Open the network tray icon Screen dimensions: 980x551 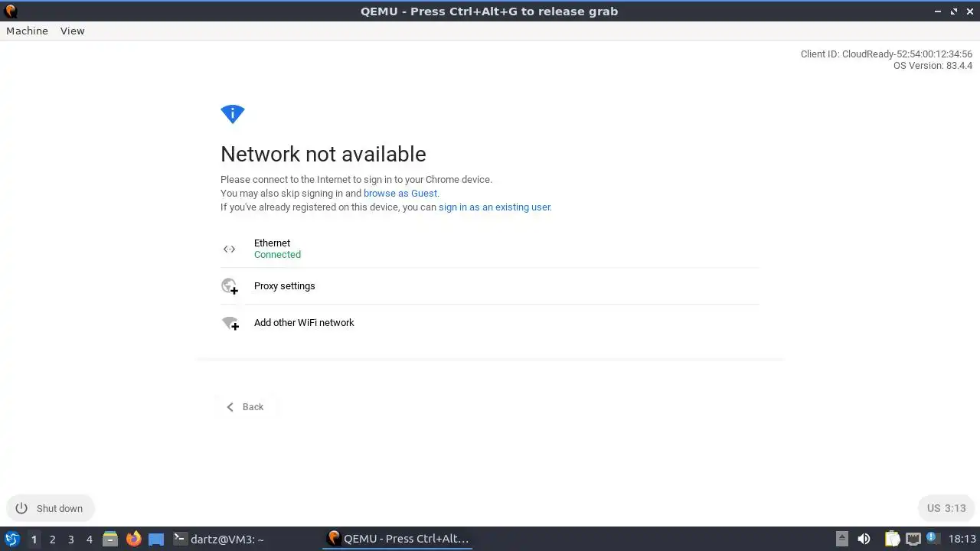tap(913, 539)
